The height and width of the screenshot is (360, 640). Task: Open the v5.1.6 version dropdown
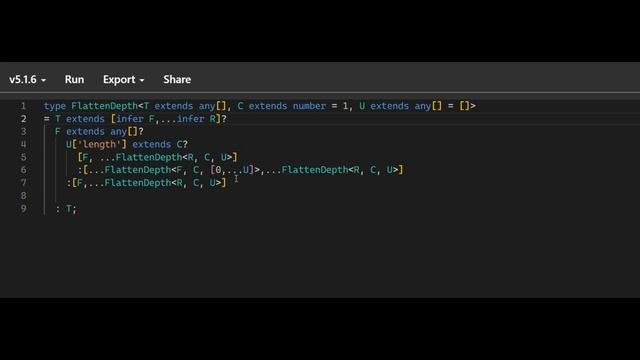click(x=27, y=80)
